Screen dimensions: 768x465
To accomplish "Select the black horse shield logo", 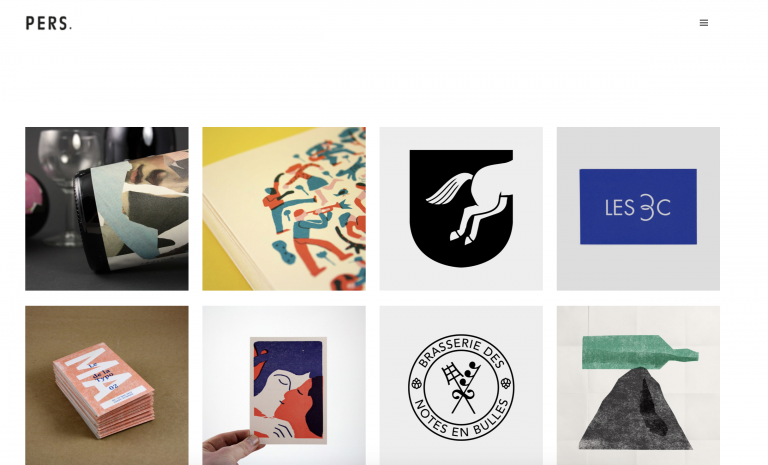I will (461, 209).
